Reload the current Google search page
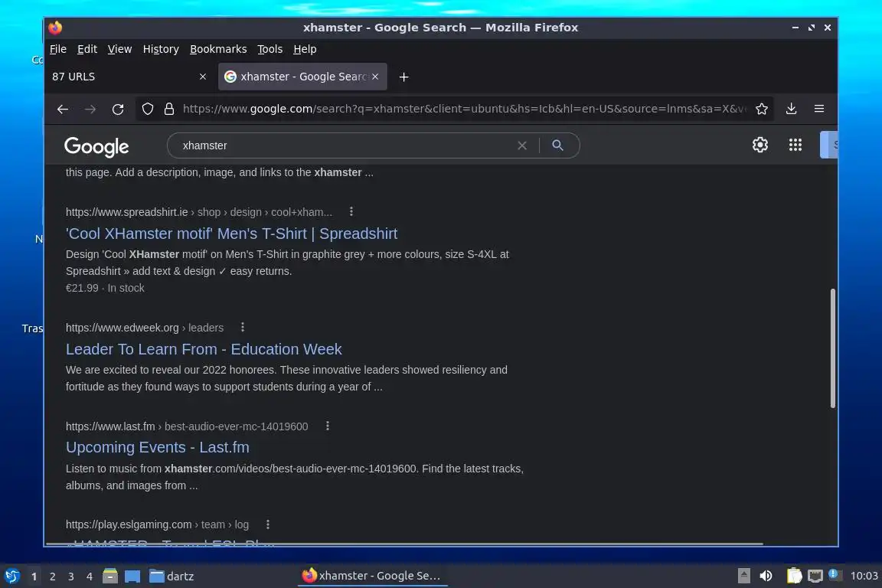This screenshot has width=882, height=588. click(118, 109)
